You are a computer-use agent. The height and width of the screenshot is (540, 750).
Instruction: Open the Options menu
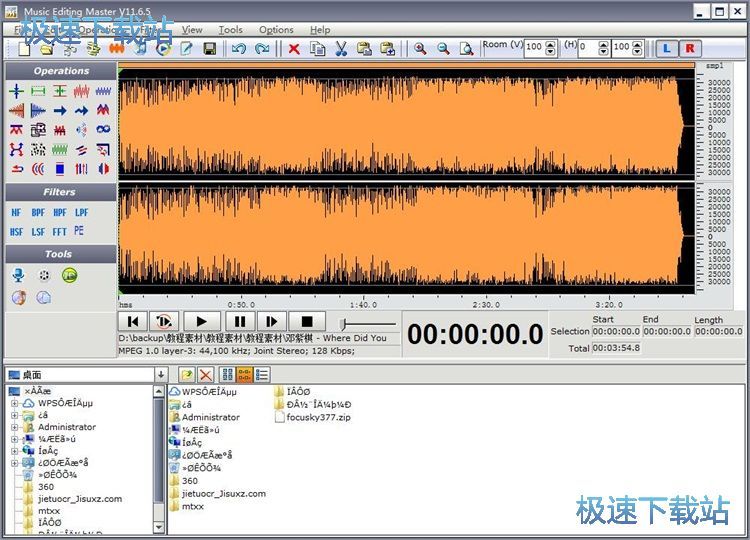[276, 30]
